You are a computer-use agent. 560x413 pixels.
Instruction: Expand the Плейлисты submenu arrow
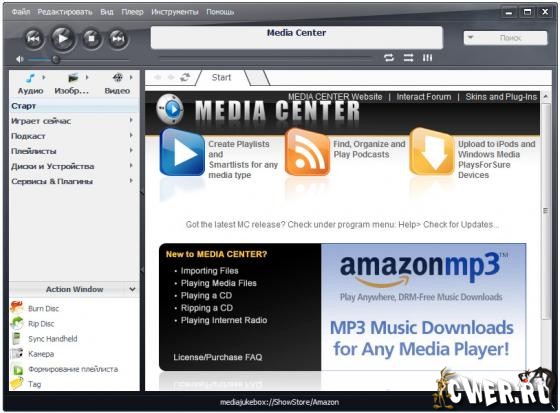click(131, 150)
